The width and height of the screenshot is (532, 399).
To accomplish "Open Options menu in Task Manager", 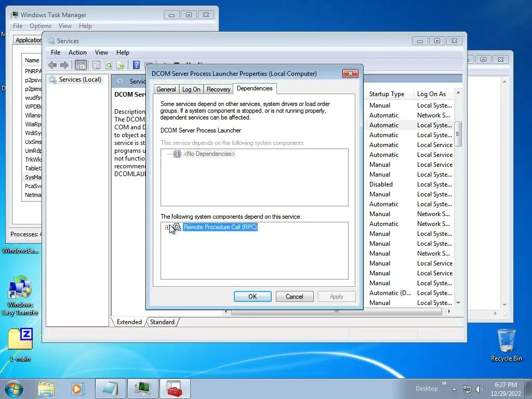I will 41,26.
